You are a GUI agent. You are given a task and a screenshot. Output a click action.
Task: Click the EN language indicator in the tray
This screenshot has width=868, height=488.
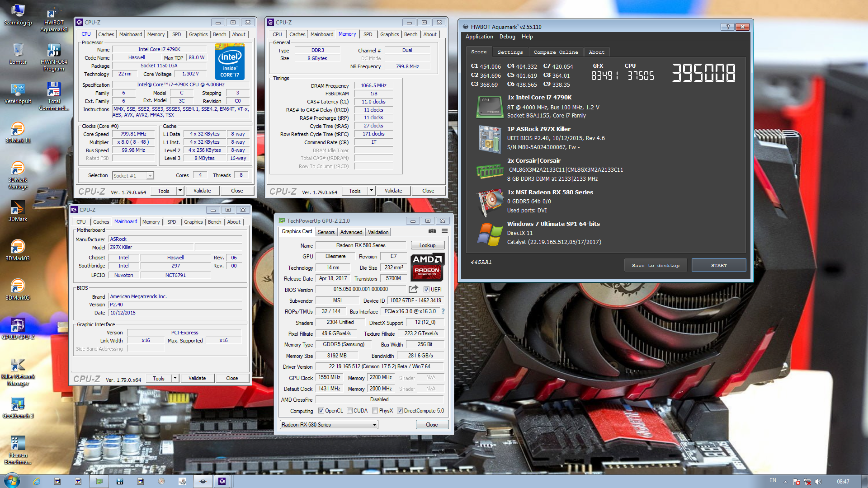[773, 480]
